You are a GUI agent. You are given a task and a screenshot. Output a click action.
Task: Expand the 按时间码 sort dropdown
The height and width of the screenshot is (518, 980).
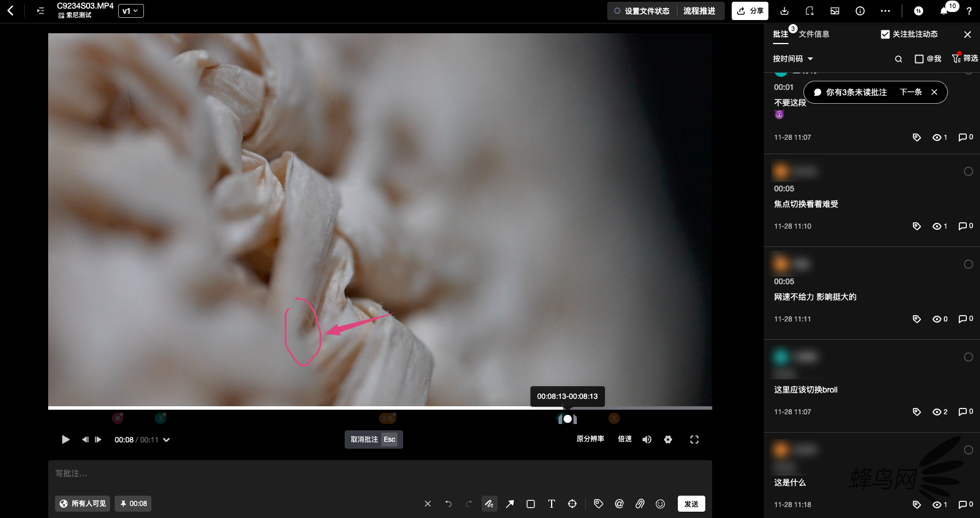[x=792, y=59]
